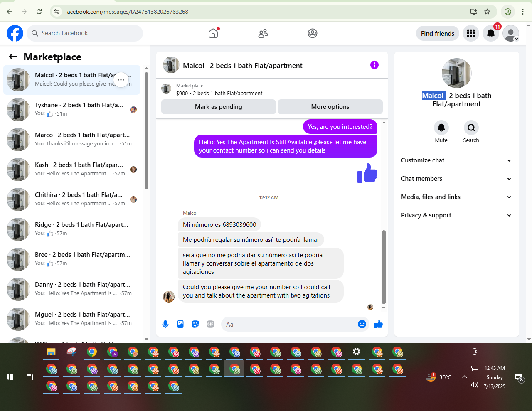The image size is (532, 411).
Task: Bookmark this page with the star icon
Action: [x=487, y=12]
